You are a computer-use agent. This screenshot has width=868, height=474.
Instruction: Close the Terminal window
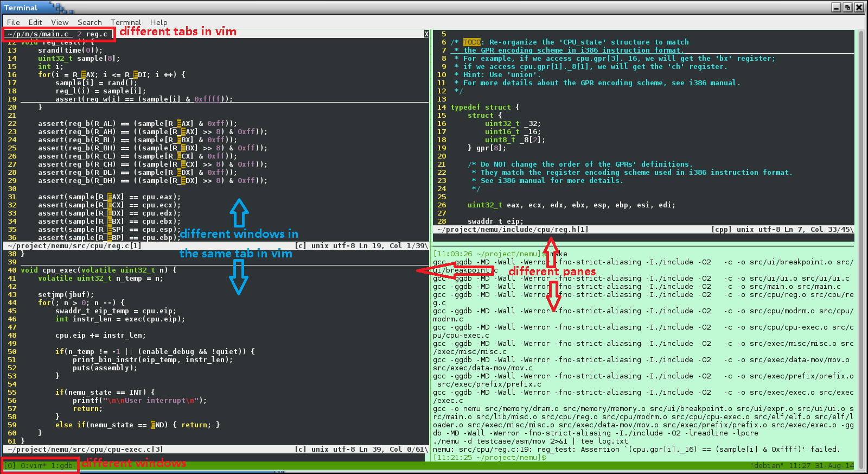point(859,7)
